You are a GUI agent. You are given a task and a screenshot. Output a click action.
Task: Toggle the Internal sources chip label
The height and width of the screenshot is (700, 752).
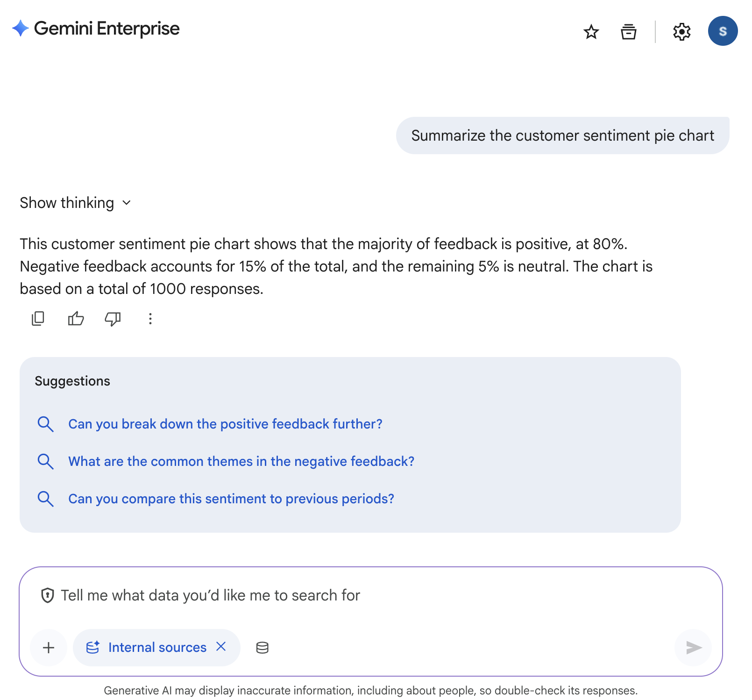click(x=157, y=648)
